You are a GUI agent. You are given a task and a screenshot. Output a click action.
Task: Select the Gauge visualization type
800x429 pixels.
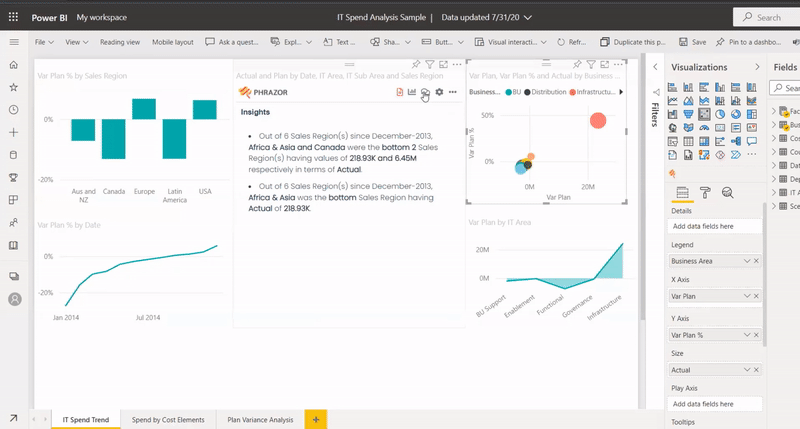coord(704,128)
